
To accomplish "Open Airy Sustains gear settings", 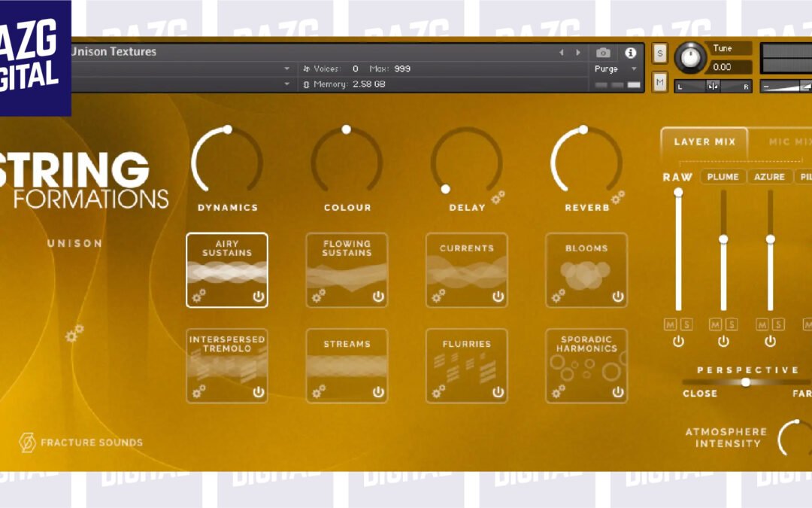I will pyautogui.click(x=198, y=296).
